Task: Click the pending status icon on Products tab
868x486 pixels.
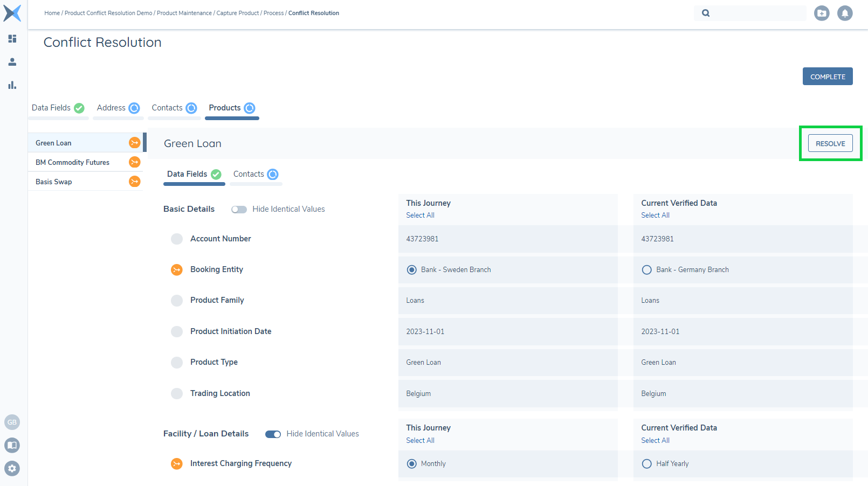Action: (250, 108)
